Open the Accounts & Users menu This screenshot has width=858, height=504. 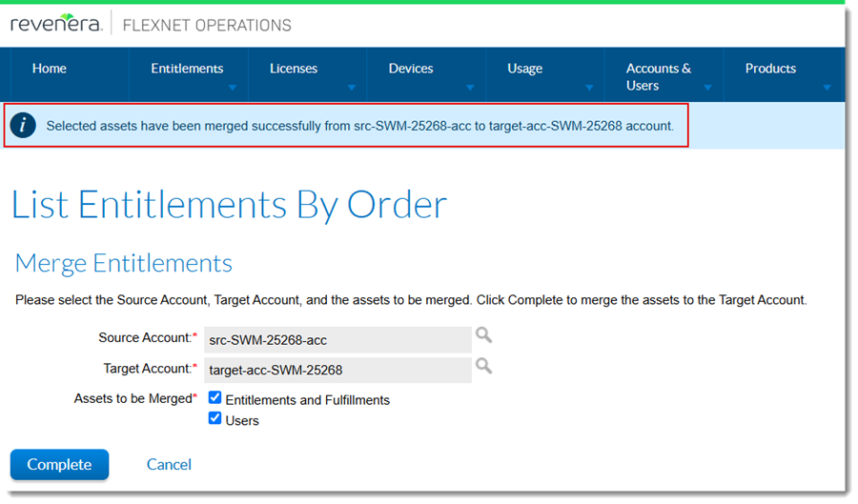coord(659,76)
